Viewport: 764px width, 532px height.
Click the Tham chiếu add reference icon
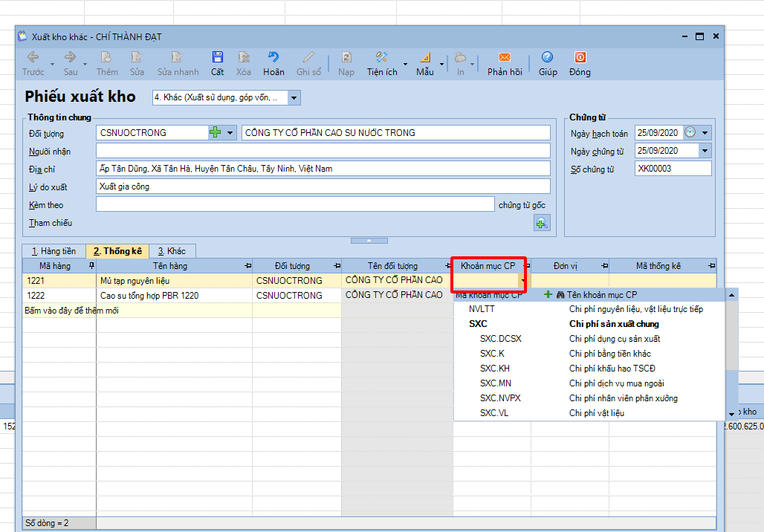(541, 223)
